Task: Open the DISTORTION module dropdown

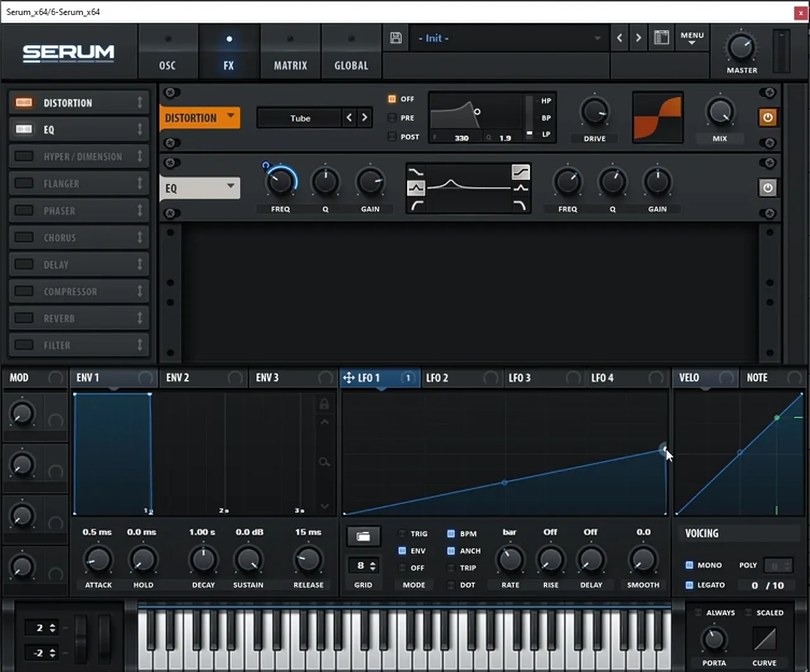Action: tap(200, 118)
